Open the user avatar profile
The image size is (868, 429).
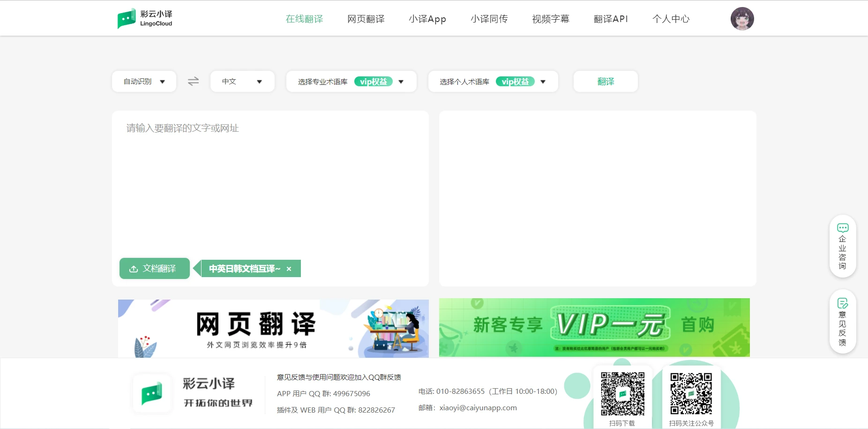[x=742, y=19]
